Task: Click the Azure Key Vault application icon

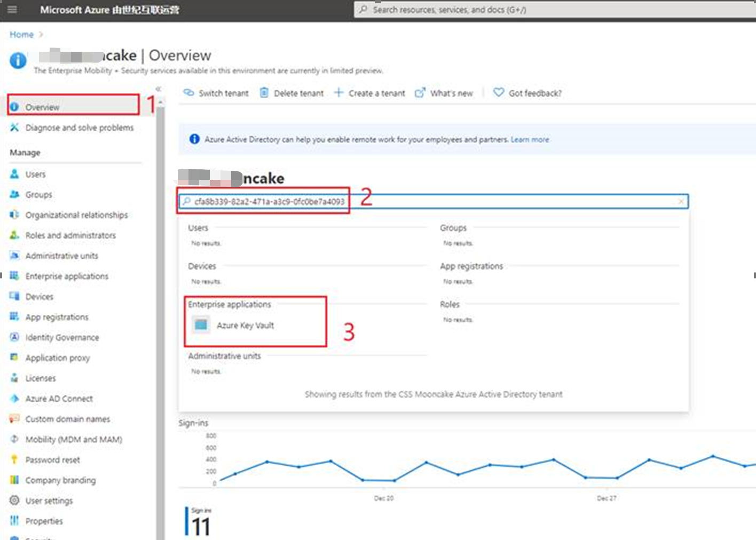Action: (201, 324)
